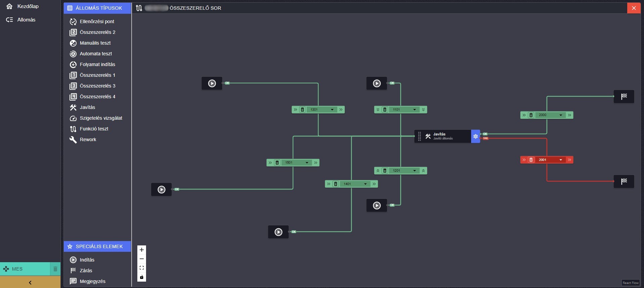
Task: Close the összeszerelő sor editor
Action: (634, 8)
